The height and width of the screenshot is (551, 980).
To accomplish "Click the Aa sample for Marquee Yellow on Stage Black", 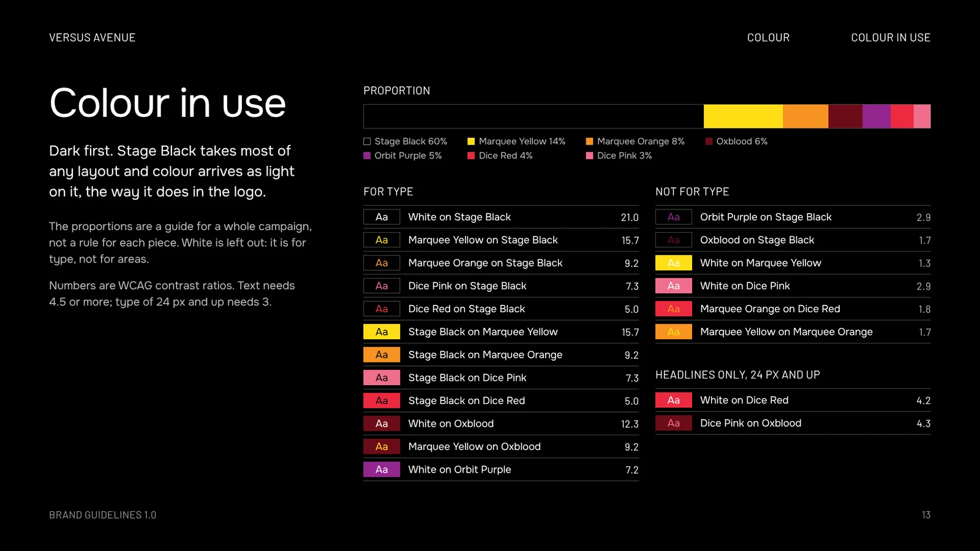I will [382, 240].
